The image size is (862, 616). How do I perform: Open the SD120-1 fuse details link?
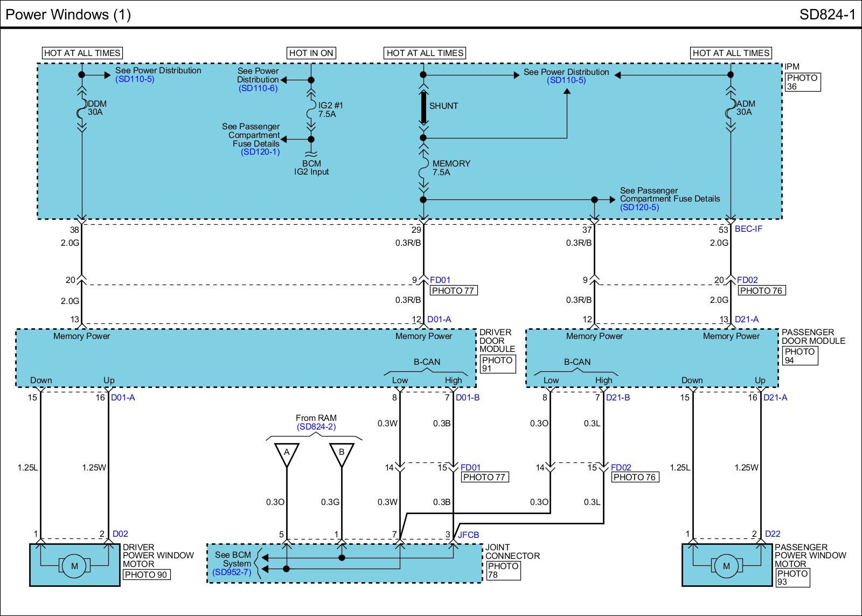(x=260, y=152)
